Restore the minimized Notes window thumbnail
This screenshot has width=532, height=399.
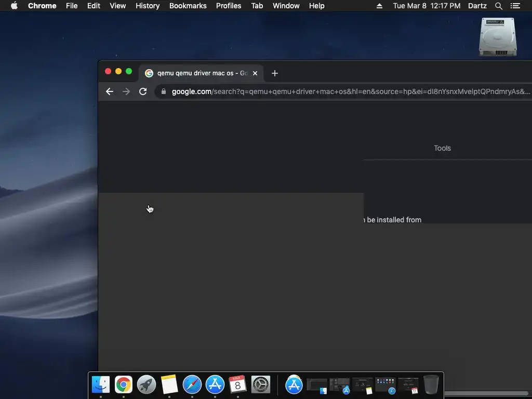(362, 385)
